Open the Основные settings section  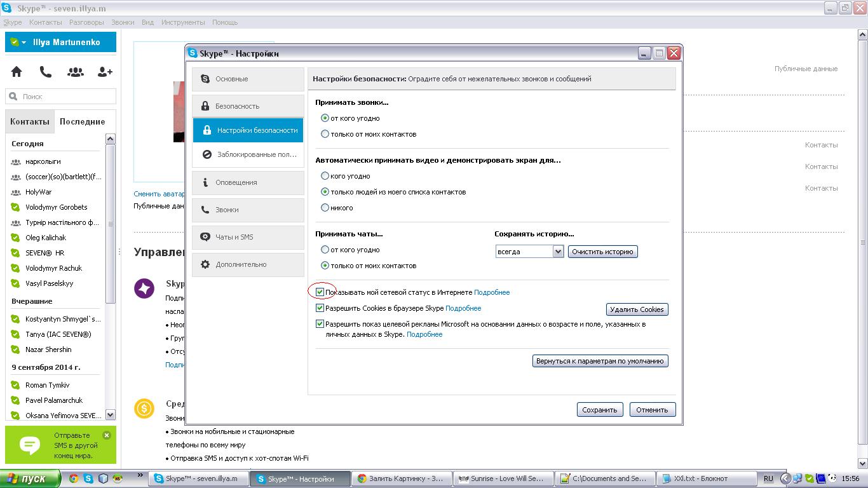point(248,79)
